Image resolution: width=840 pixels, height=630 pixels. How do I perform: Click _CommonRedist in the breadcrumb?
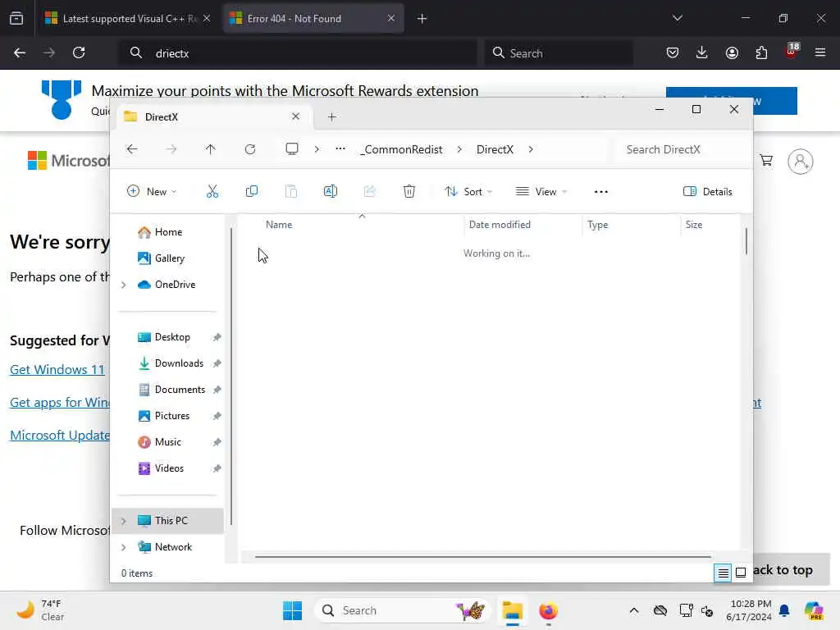click(x=402, y=149)
